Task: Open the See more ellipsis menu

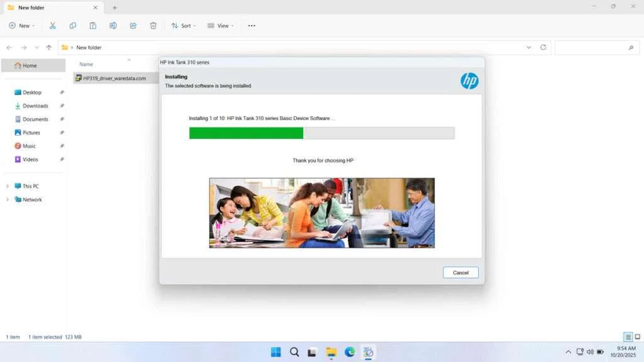Action: (x=252, y=25)
